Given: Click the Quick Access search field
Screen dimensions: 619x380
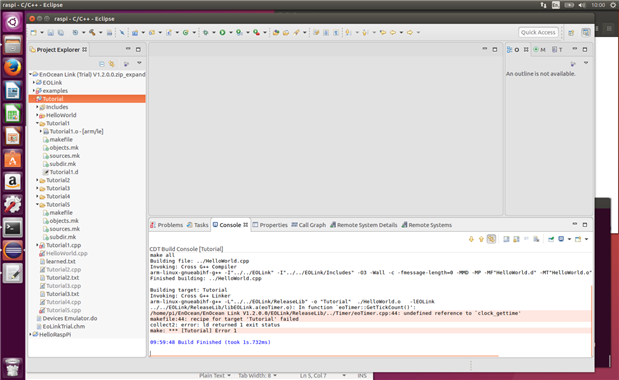Looking at the screenshot, I should click(538, 32).
